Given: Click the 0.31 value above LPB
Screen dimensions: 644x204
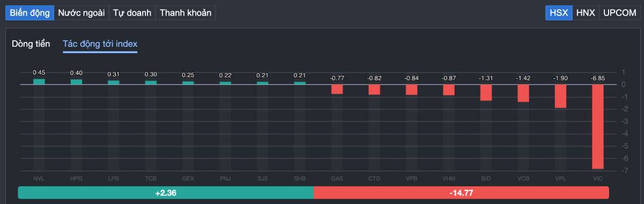Looking at the screenshot, I should (x=114, y=74).
